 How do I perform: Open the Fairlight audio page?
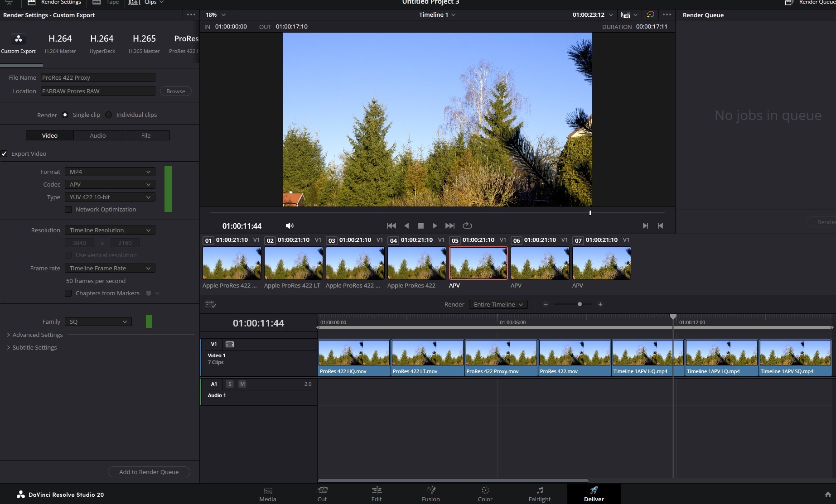[x=539, y=494]
